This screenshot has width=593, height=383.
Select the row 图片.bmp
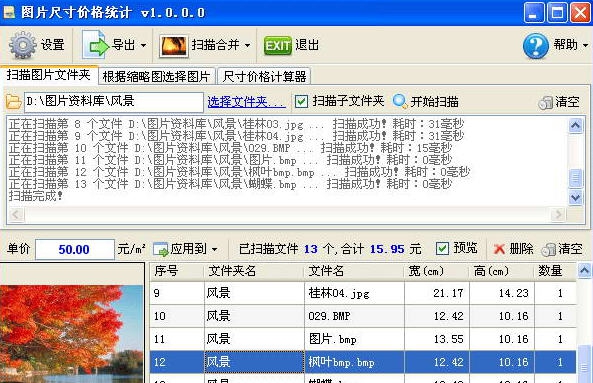click(363, 339)
